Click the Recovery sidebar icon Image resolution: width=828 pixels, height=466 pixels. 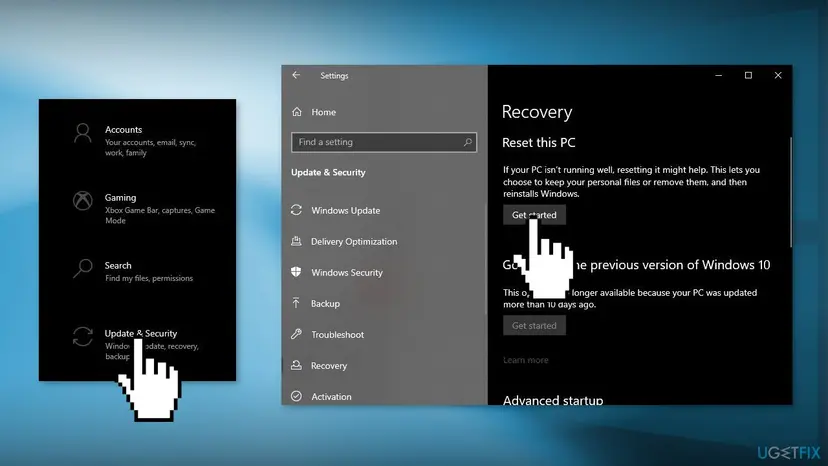(296, 365)
